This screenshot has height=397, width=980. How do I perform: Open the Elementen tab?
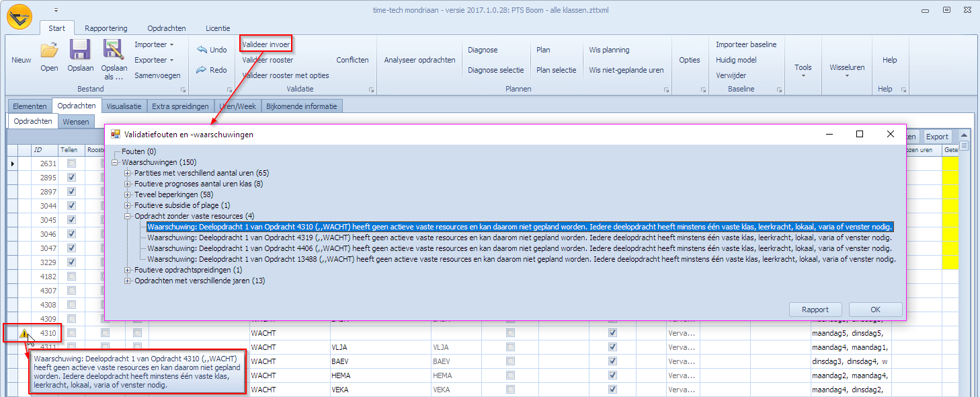30,106
